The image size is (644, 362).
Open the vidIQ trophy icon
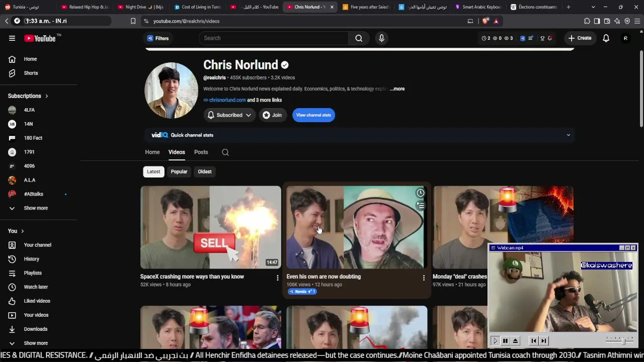pyautogui.click(x=542, y=38)
